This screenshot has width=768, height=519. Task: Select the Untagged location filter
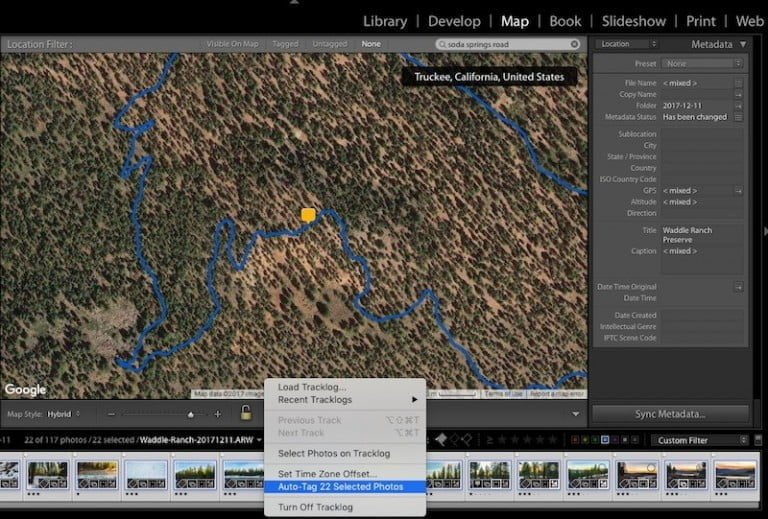[x=330, y=44]
